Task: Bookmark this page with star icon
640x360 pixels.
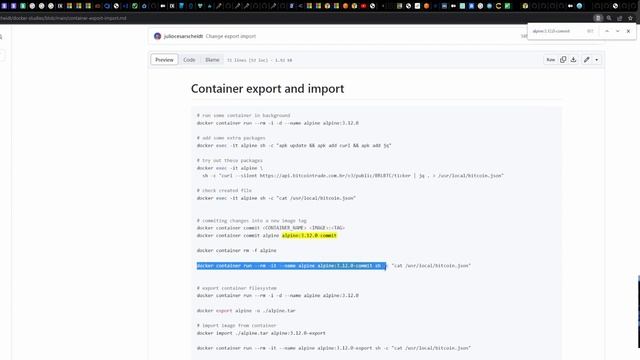Action: click(630, 18)
